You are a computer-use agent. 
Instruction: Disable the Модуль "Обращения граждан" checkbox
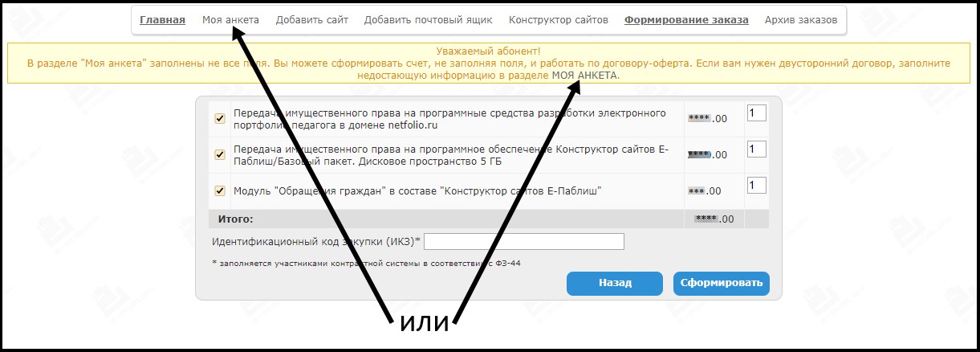coord(219,190)
